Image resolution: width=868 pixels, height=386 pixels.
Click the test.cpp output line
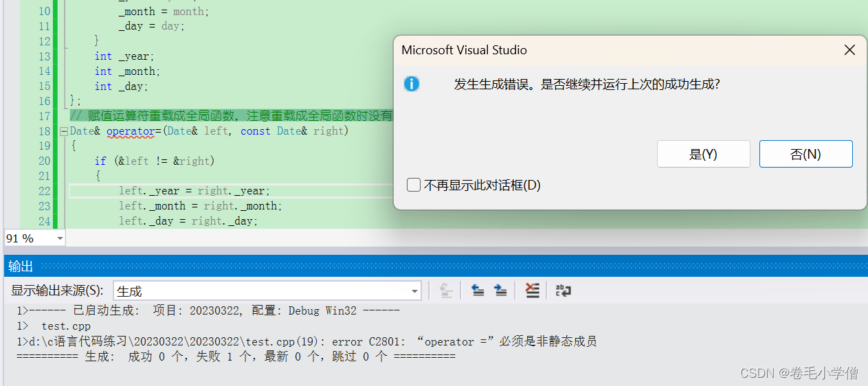point(54,326)
